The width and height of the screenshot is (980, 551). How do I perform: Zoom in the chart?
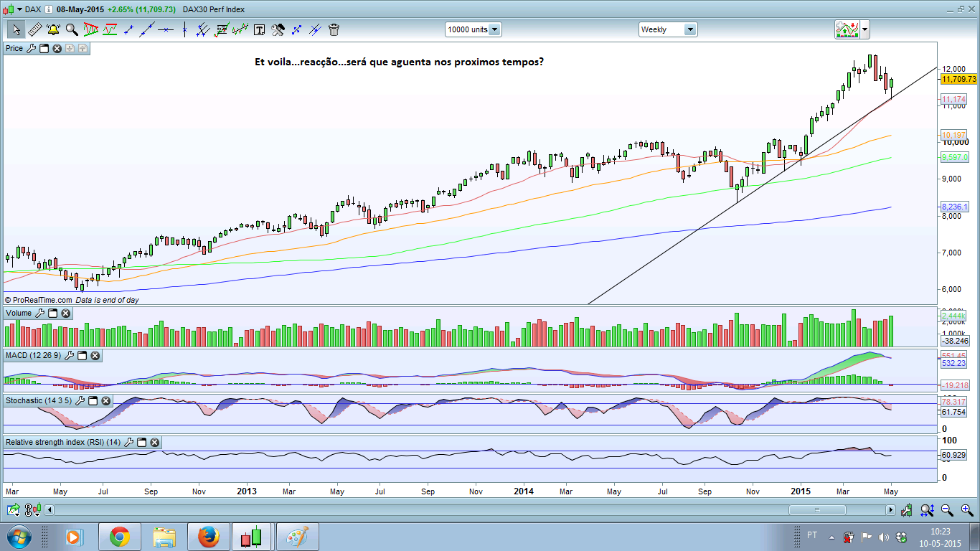(966, 510)
